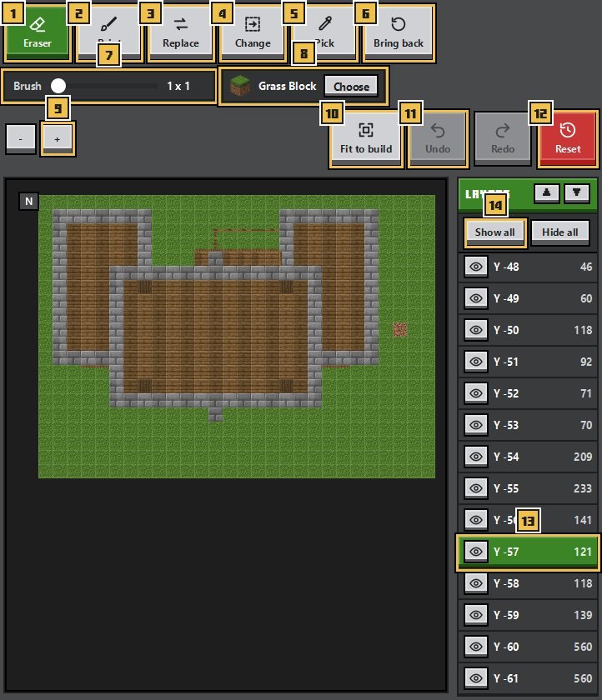Zoom in with plus button
Viewport: 602px width, 700px height.
tap(58, 139)
